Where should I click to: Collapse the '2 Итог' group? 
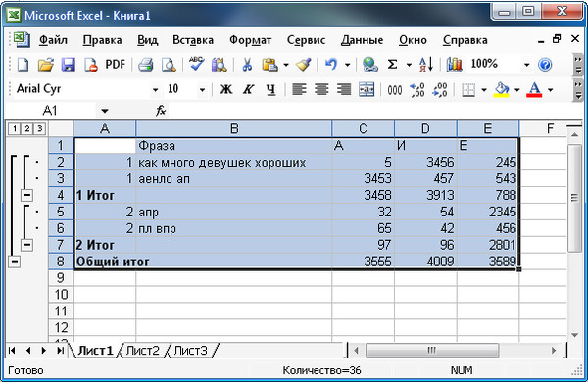pyautogui.click(x=26, y=245)
